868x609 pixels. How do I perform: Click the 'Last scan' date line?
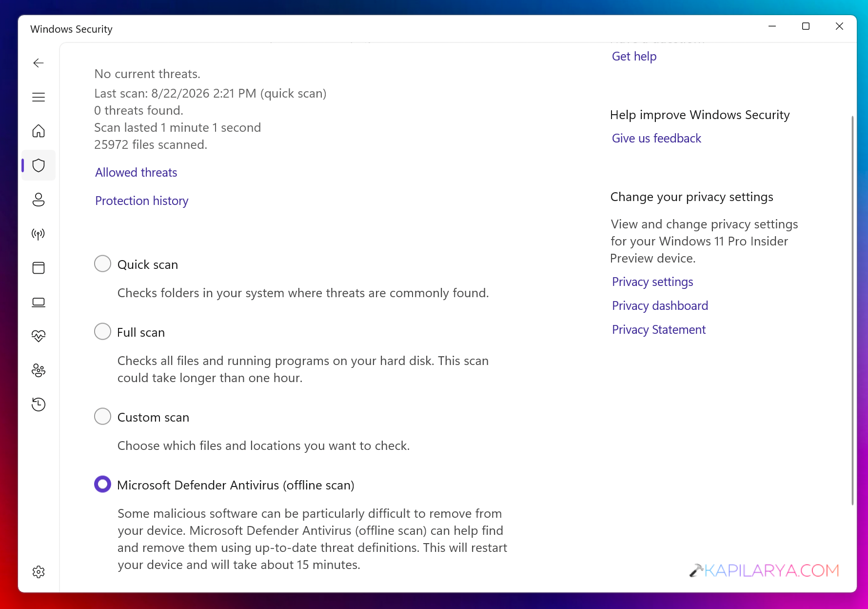[210, 94]
